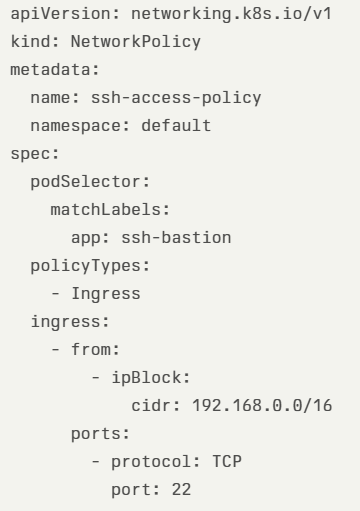Image resolution: width=360 pixels, height=511 pixels.
Task: Click the ssh-bastion app label value
Action: pos(176,238)
